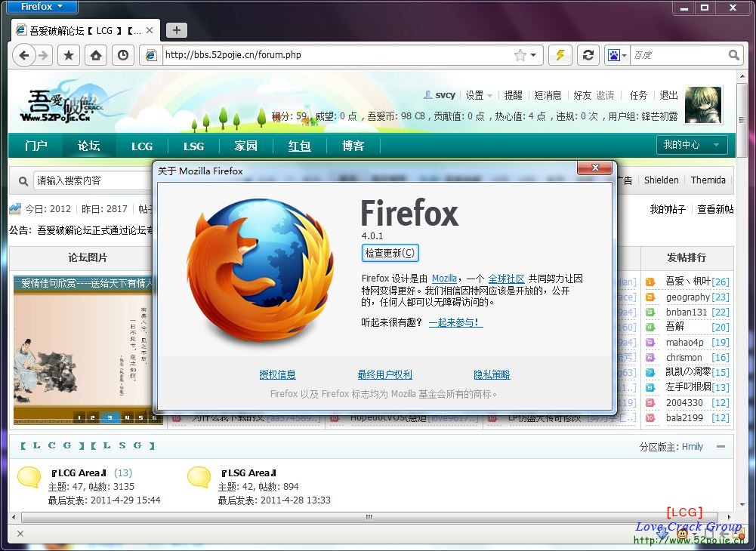Open the 门户 navigation tab
This screenshot has width=756, height=551.
(36, 146)
